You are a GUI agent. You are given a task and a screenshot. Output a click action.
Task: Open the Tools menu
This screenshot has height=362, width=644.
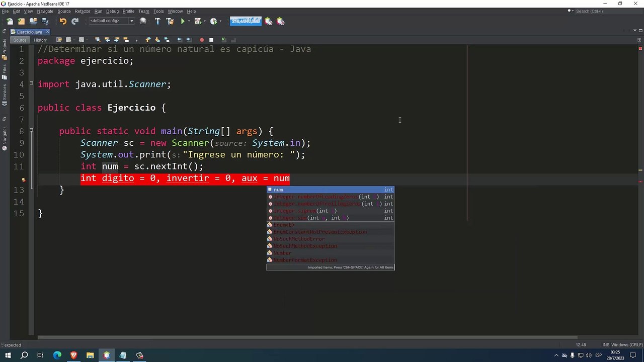tap(158, 11)
